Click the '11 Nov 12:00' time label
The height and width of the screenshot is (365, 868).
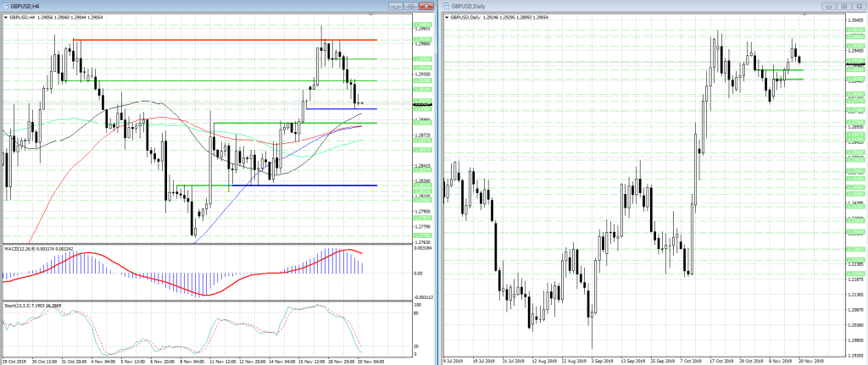point(221,361)
